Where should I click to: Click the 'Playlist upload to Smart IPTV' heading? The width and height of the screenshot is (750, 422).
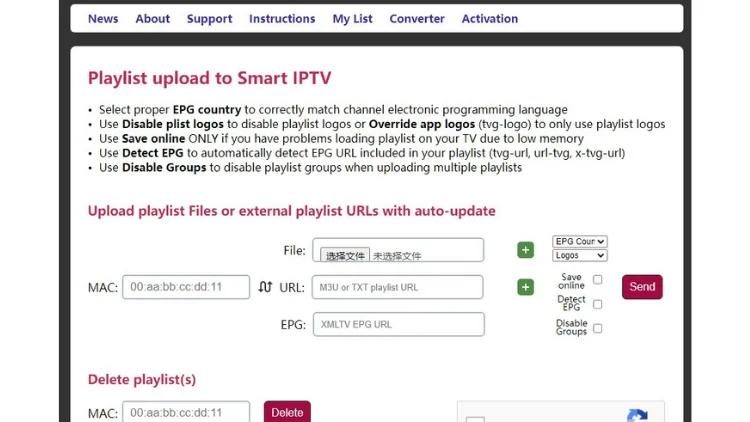(210, 78)
